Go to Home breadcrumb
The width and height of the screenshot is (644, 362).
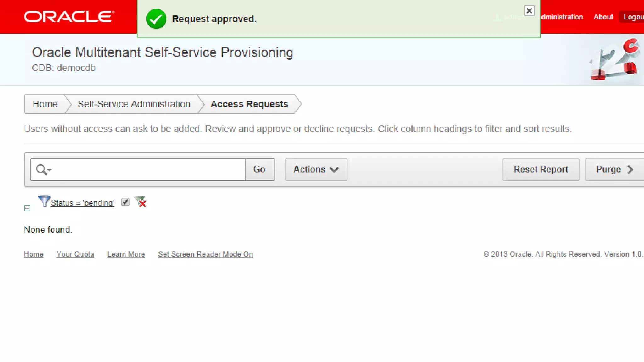click(45, 104)
